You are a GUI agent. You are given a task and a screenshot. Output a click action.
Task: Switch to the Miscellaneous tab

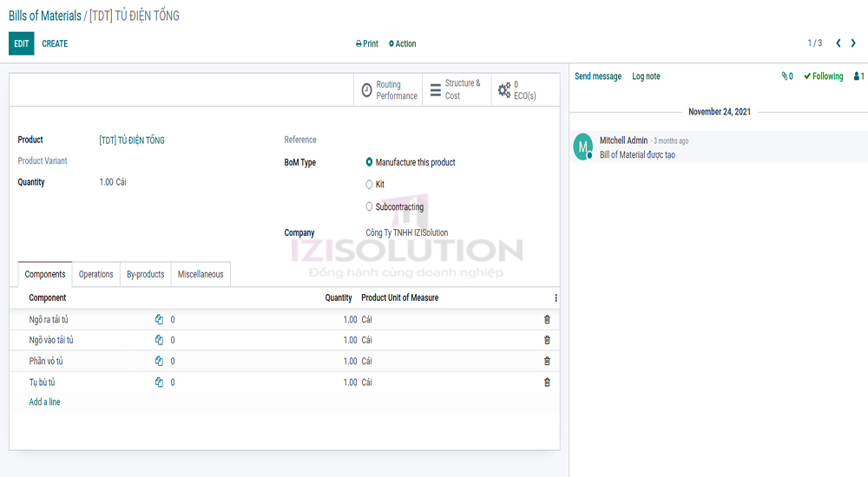coord(201,274)
